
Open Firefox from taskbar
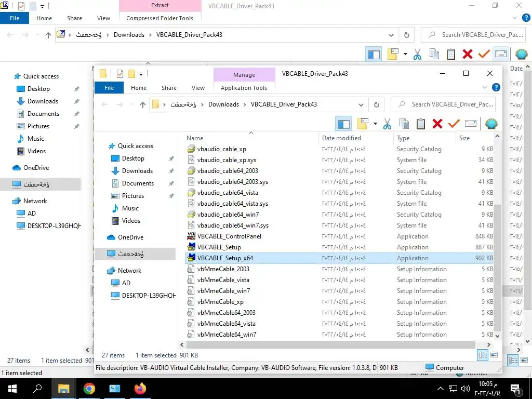point(140,389)
